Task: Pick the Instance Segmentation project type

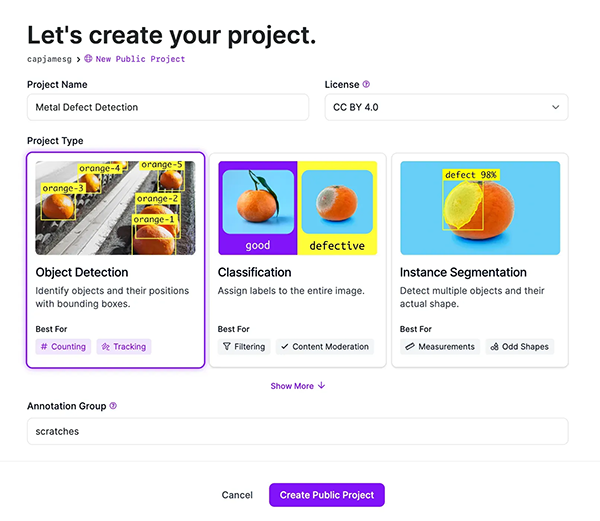Action: (x=480, y=260)
